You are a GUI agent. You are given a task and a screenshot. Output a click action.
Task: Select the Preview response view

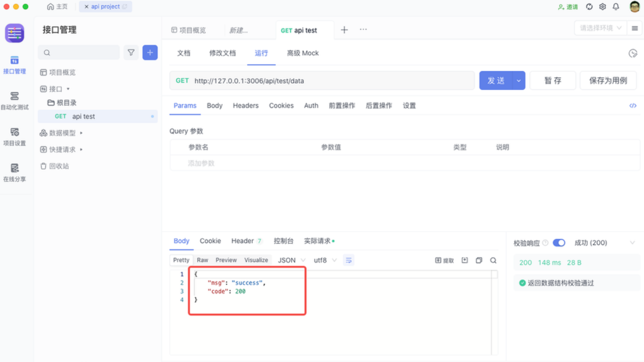pos(226,260)
